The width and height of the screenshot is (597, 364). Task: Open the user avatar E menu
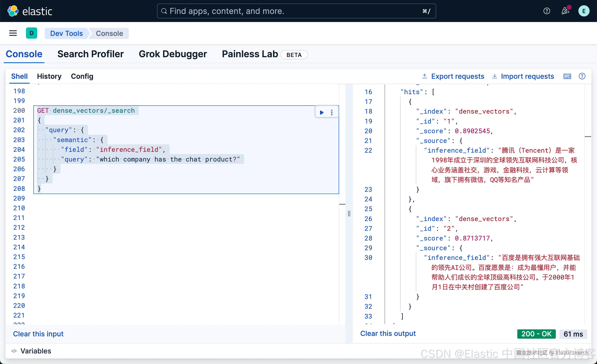(584, 11)
